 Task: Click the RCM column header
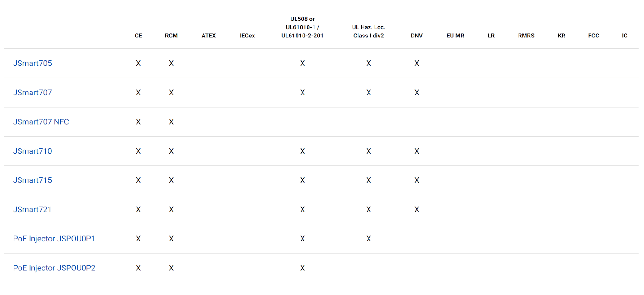point(171,36)
